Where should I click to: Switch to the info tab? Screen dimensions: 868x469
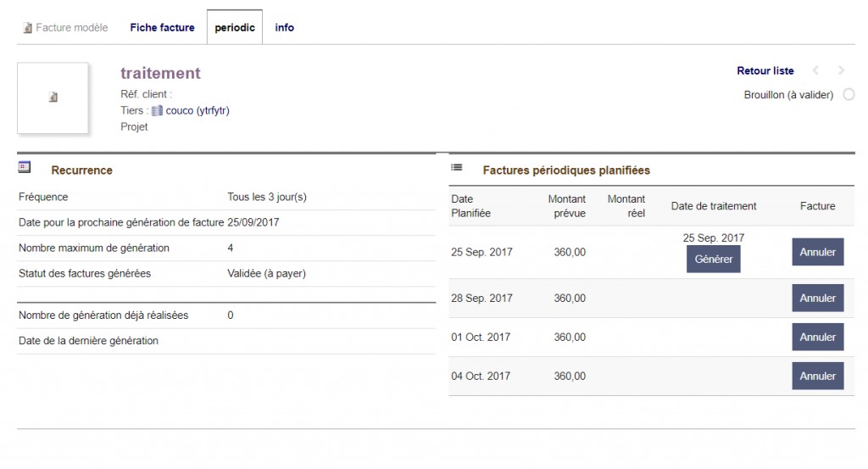click(285, 28)
